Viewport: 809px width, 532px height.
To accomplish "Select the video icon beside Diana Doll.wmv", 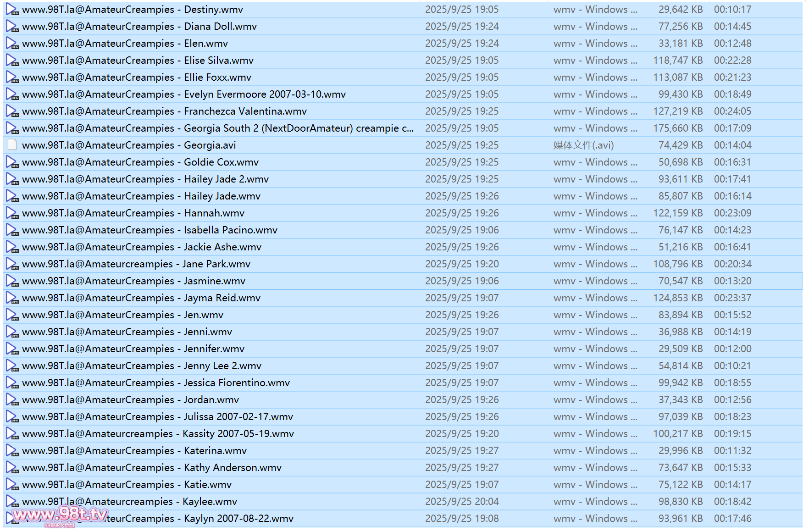I will 12,27.
